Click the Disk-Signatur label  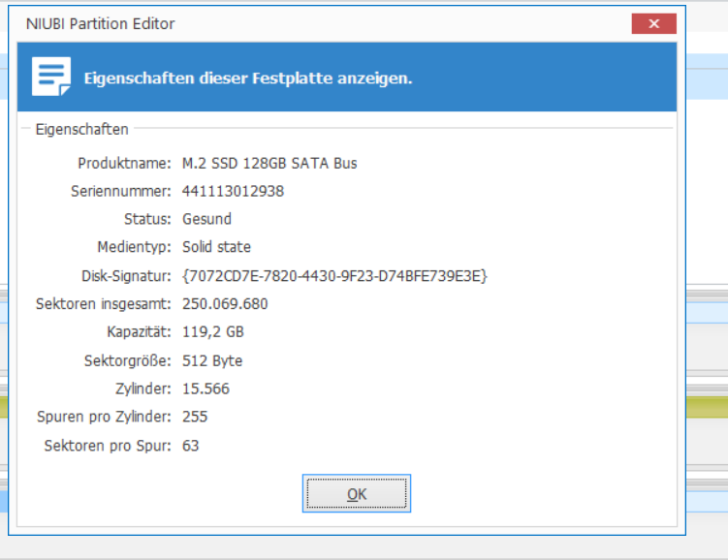(126, 276)
